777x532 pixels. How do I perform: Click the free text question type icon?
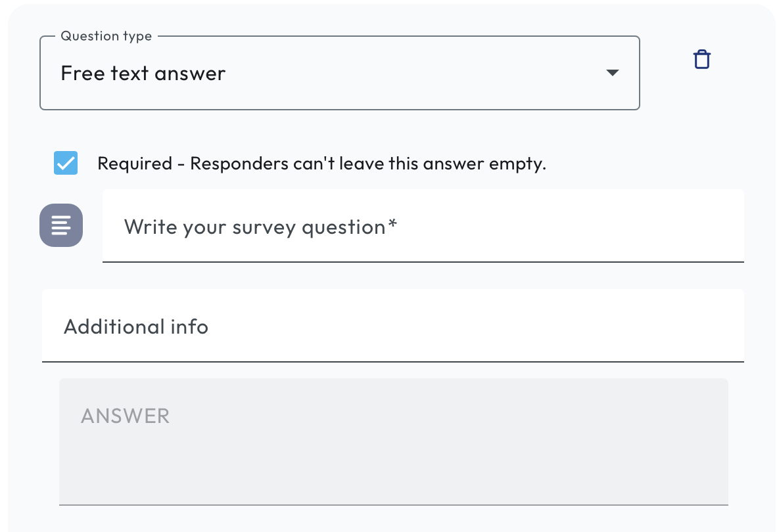(x=61, y=225)
